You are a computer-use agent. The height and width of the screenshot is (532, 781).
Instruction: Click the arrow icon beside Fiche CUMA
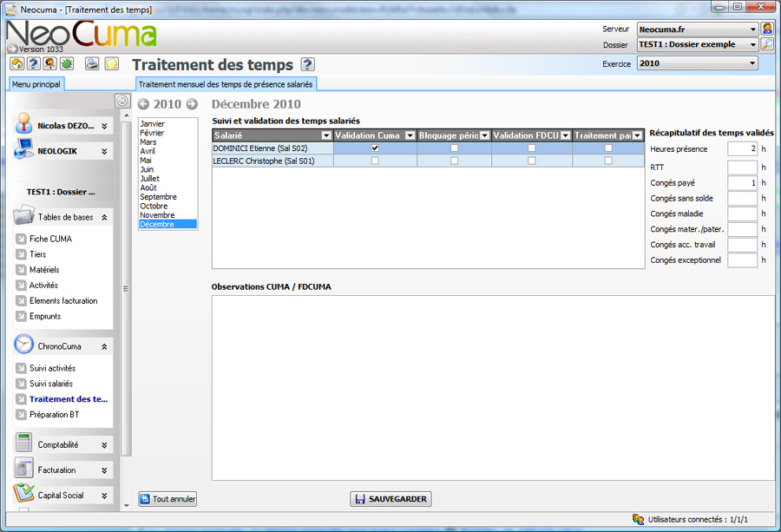(x=21, y=239)
